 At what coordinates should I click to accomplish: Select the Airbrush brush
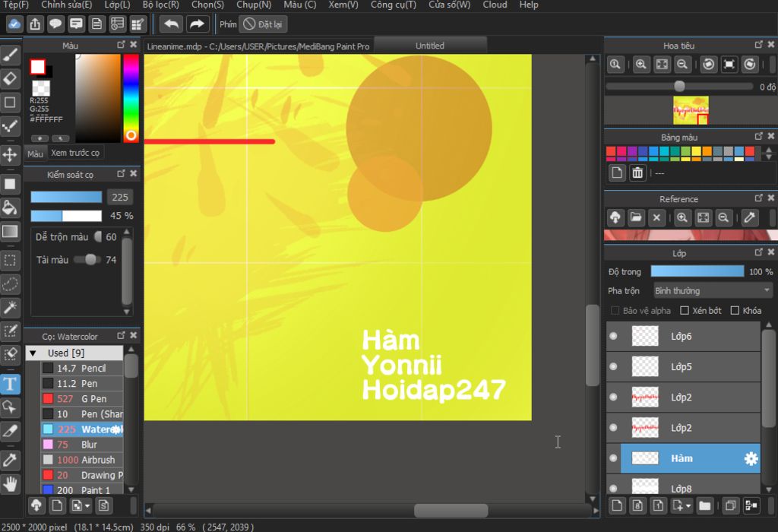click(82, 460)
